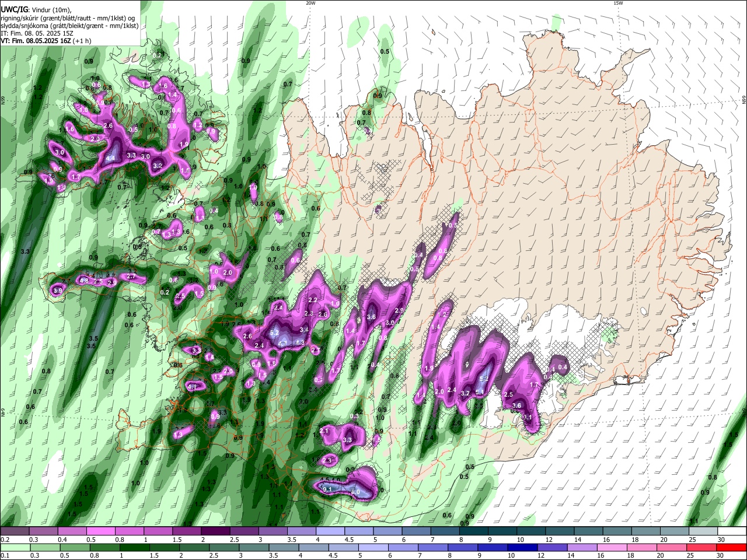Screen dimensions: 747x560
Task: Pick bottom legend dark blue swatch between 10 and 12
Action: pos(522,547)
